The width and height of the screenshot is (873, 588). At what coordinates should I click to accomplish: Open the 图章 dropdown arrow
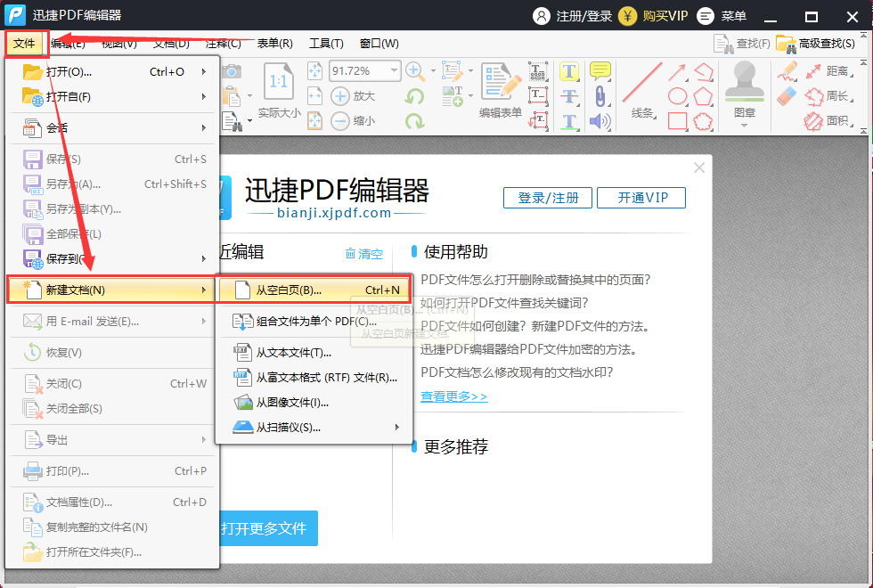click(745, 126)
